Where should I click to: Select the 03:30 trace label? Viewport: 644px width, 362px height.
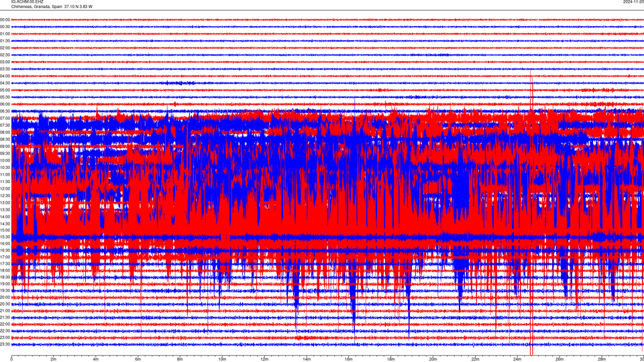pos(5,69)
